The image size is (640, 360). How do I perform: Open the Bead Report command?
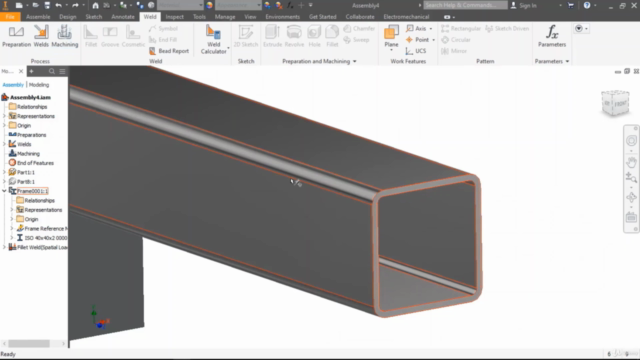point(169,51)
